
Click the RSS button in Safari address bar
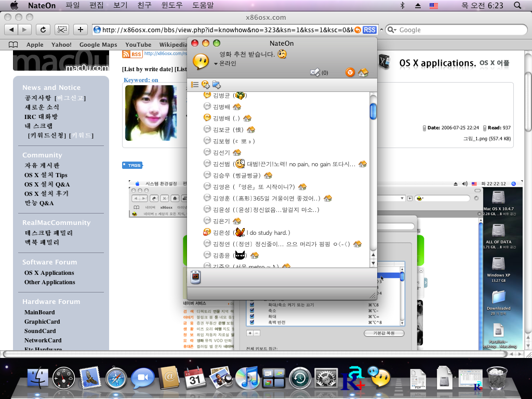369,30
